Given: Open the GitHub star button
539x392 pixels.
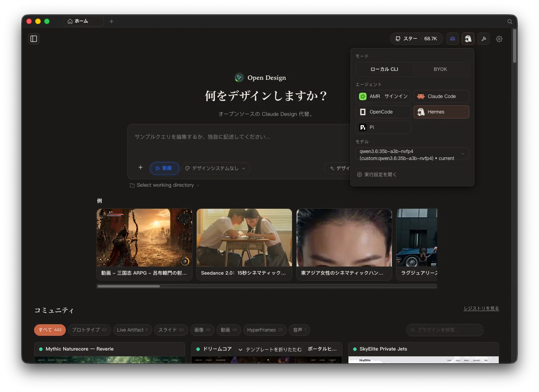Looking at the screenshot, I should pos(416,39).
